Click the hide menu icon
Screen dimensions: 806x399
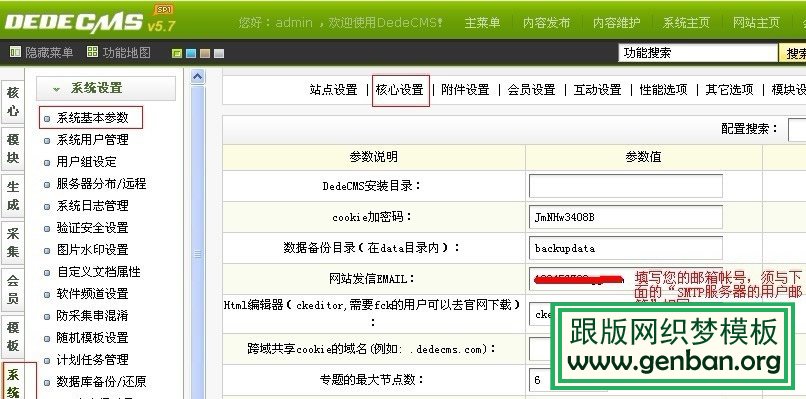tap(15, 52)
